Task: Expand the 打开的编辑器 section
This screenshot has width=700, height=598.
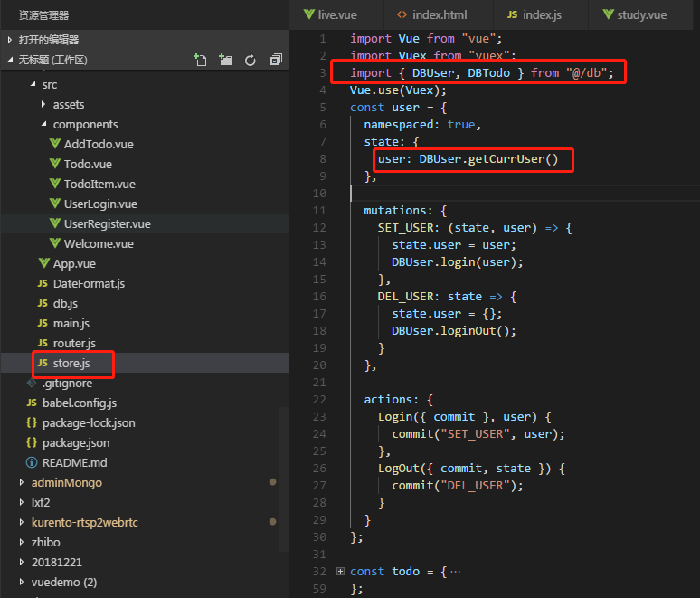Action: pyautogui.click(x=48, y=40)
